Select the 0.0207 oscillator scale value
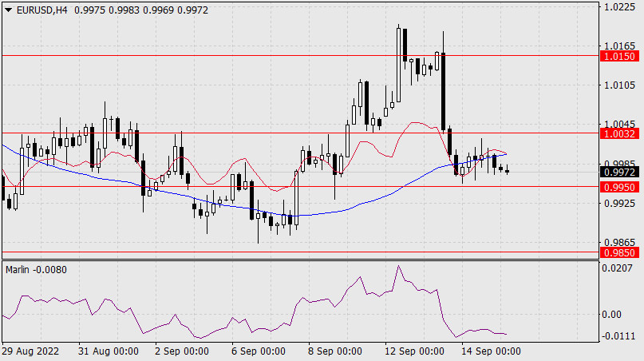Screen dimensions: 644x361 tap(619, 270)
